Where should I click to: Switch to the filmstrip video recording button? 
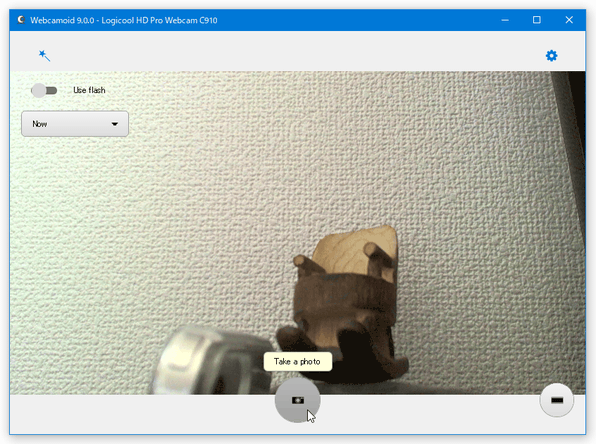pyautogui.click(x=556, y=400)
